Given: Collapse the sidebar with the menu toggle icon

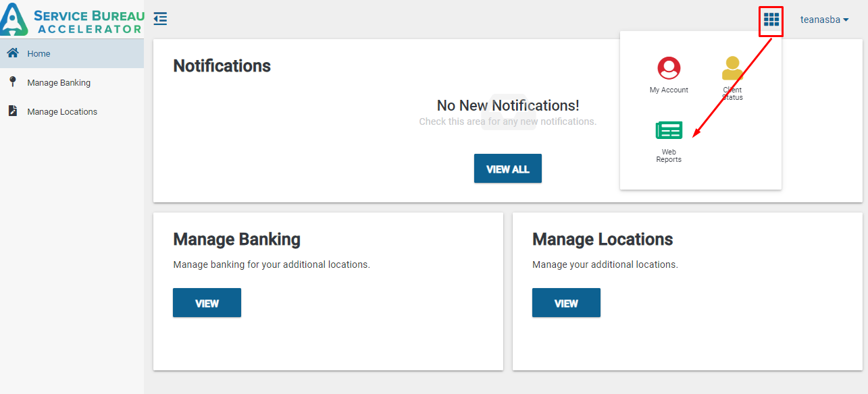Looking at the screenshot, I should (x=160, y=19).
